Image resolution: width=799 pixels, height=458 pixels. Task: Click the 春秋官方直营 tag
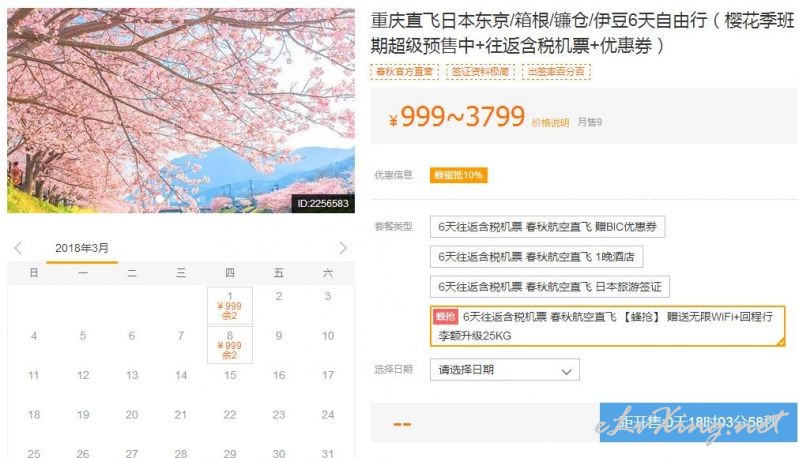(405, 71)
